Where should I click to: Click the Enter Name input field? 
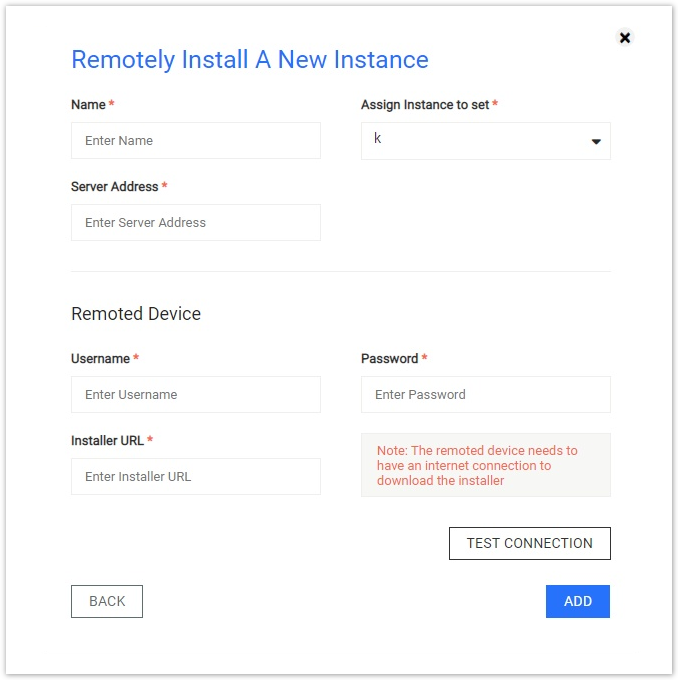coord(196,141)
